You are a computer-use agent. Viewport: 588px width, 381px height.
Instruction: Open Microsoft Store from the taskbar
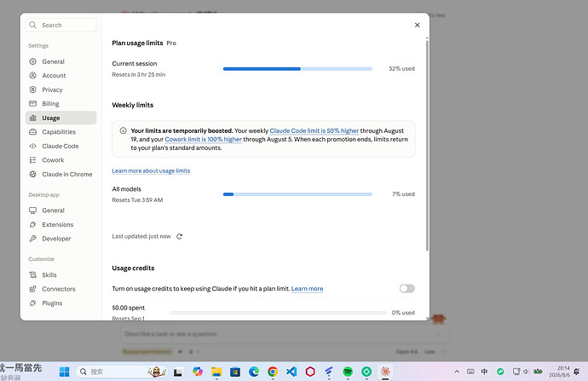pos(235,372)
